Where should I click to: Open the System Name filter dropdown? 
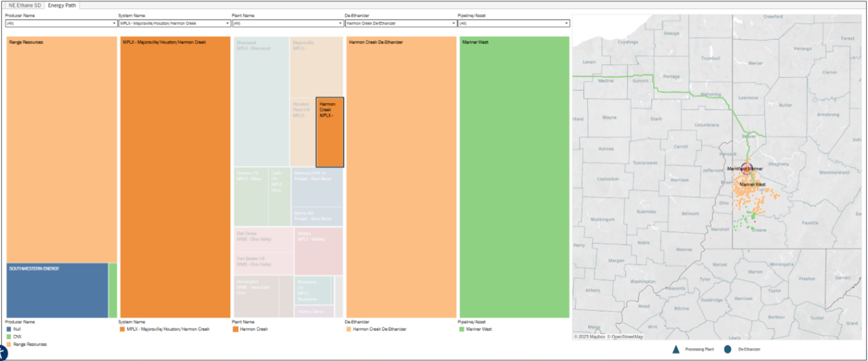[174, 23]
